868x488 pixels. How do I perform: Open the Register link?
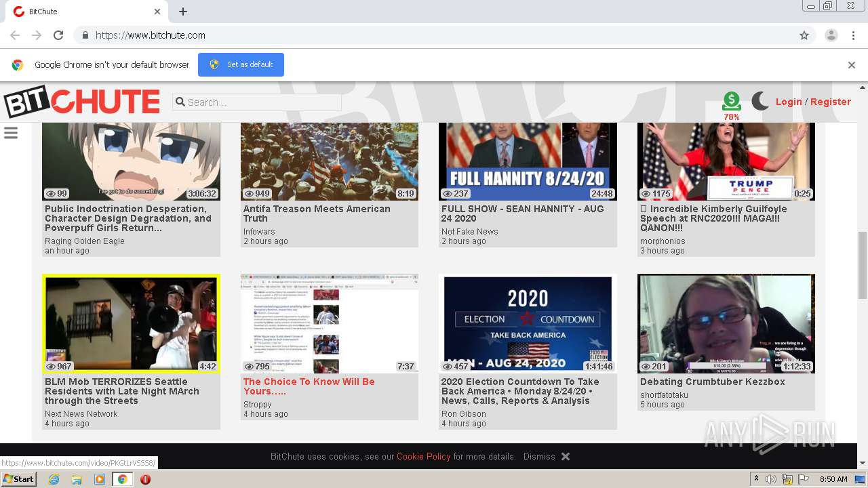click(x=831, y=102)
